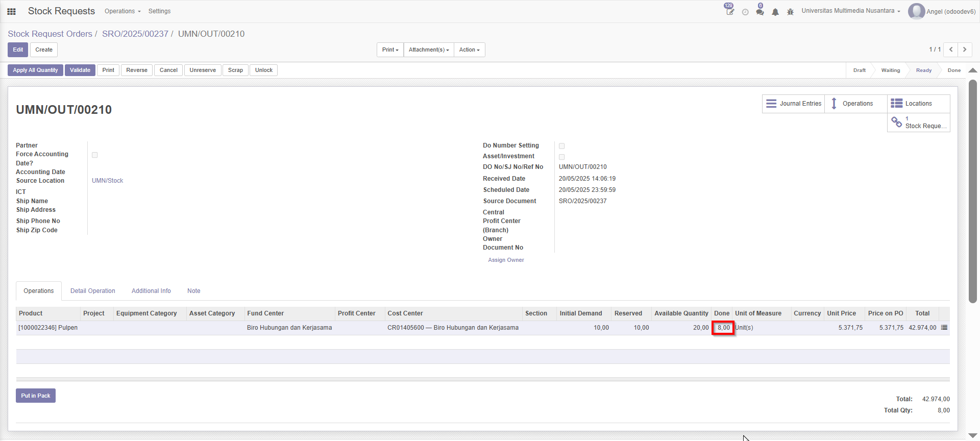Click the [1000022346] Pulpen product cell
Image resolution: width=980 pixels, height=441 pixels.
tap(48, 328)
